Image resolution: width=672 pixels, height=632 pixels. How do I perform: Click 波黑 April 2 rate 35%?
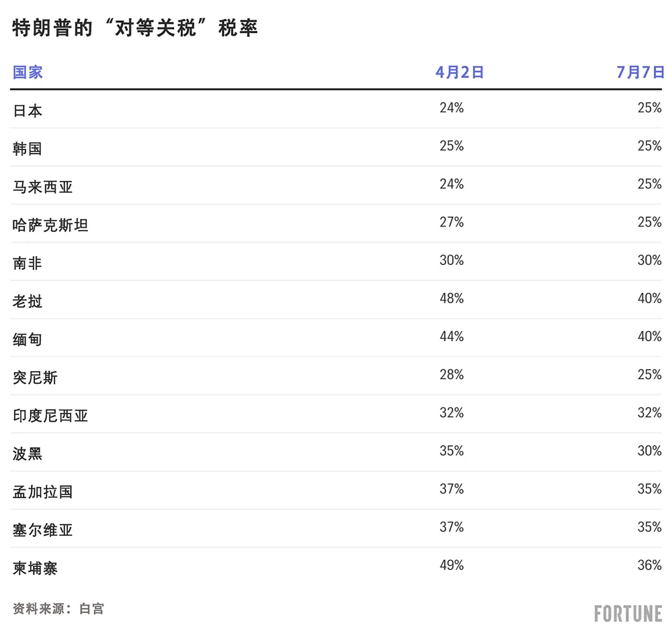(452, 450)
